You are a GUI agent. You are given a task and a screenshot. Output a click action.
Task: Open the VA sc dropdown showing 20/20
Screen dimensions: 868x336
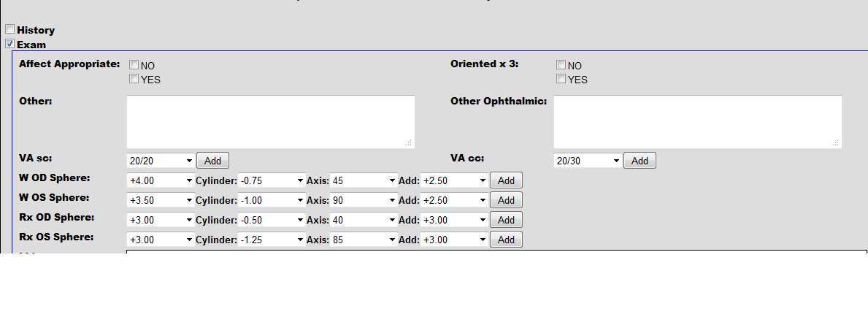[161, 161]
